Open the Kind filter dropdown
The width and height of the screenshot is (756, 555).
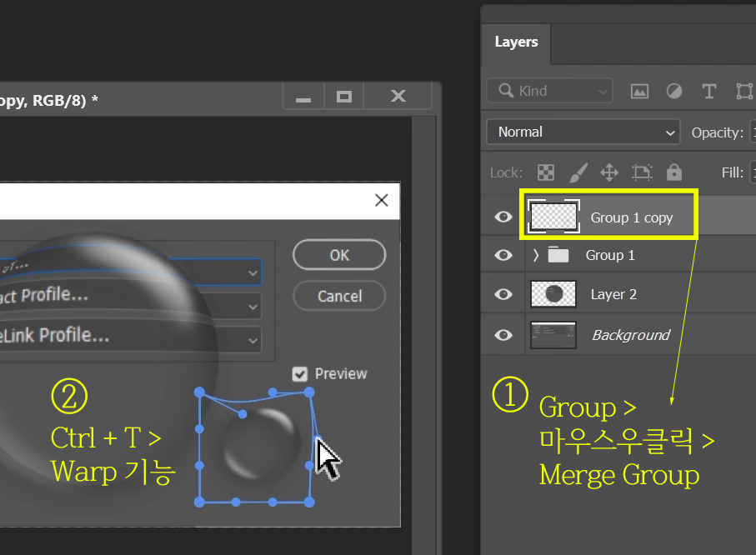548,90
